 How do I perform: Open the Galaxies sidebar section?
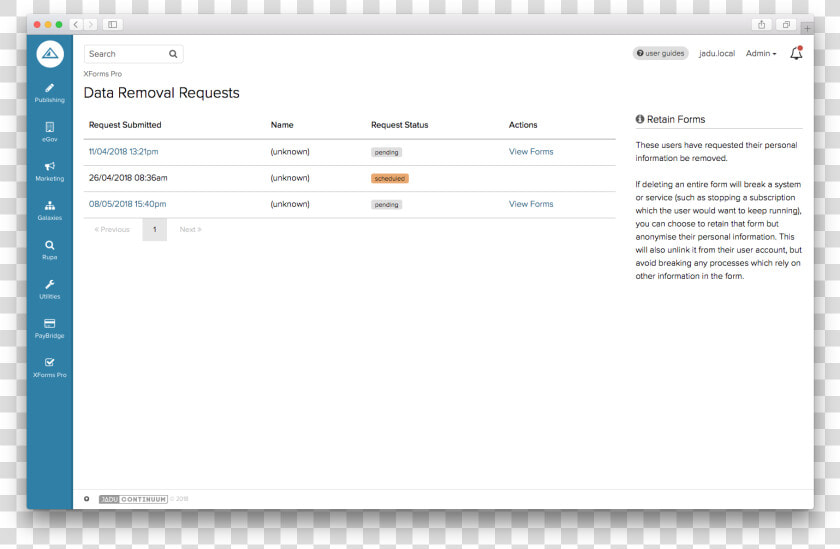pos(50,211)
